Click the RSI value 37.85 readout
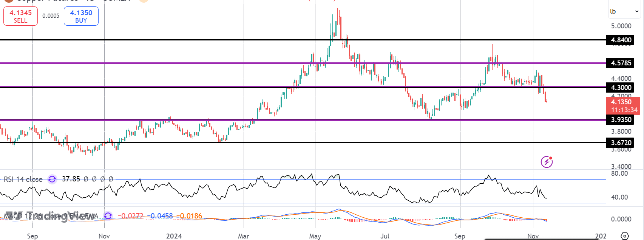644x240 pixels. coord(71,179)
